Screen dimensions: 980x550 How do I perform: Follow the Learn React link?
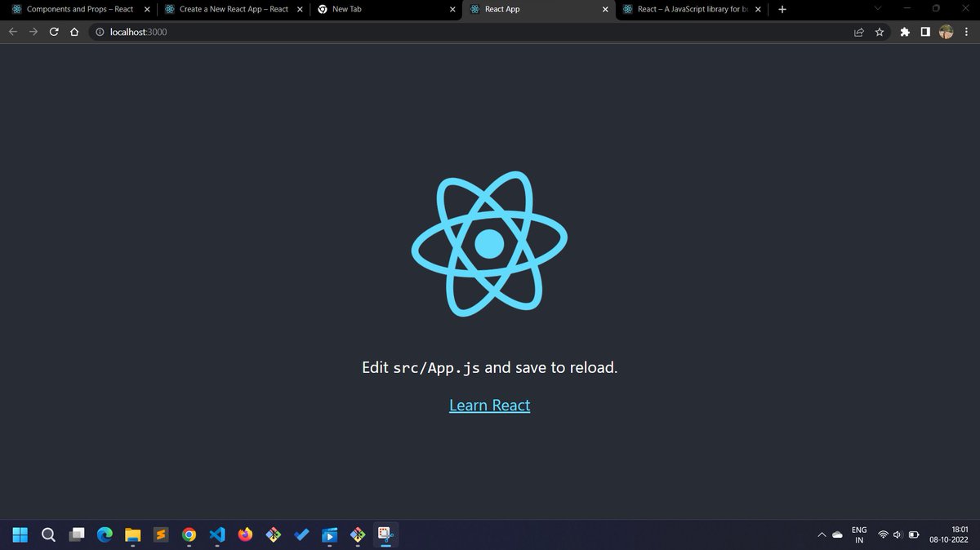(490, 406)
